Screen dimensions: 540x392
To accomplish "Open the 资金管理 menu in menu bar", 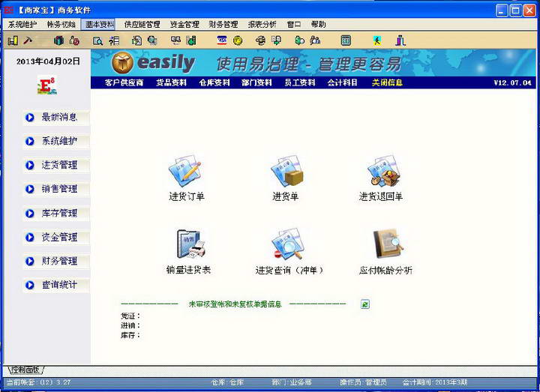I will [x=184, y=25].
